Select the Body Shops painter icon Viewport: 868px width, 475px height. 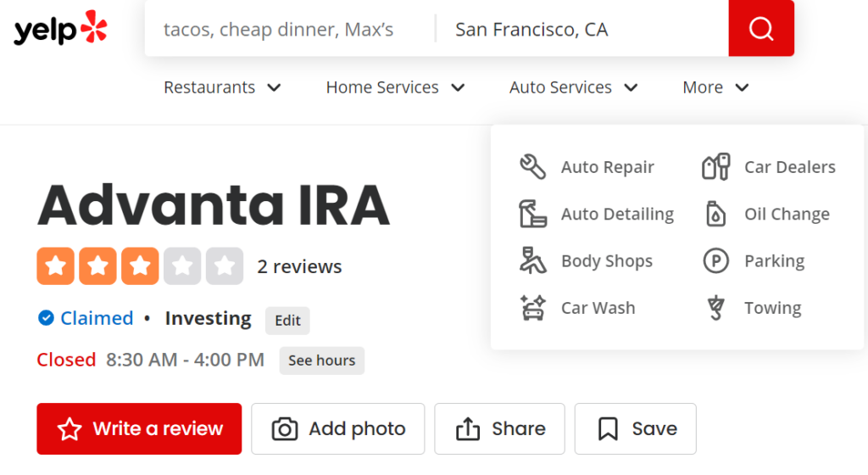coord(532,260)
